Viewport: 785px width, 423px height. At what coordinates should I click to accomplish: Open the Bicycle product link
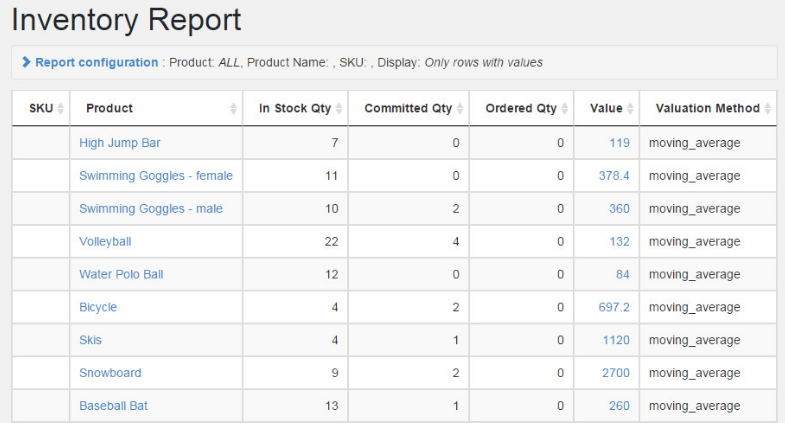(x=98, y=307)
